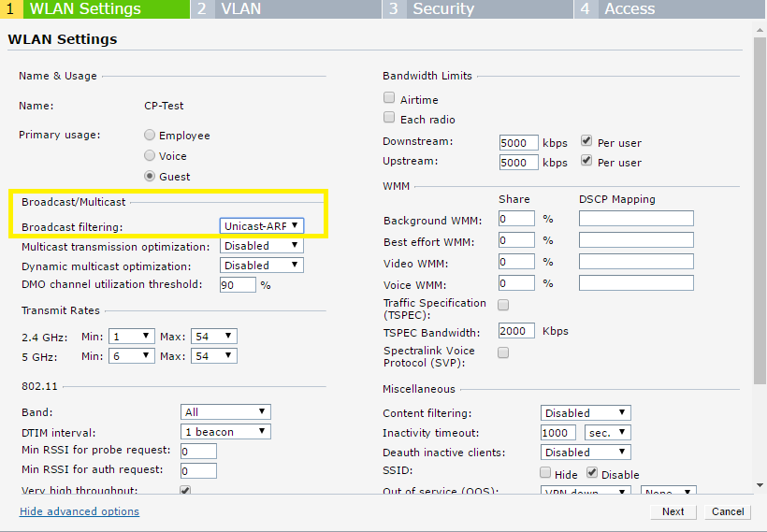Screen dimensions: 767x532
Task: Open Broadcast filtering dropdown
Action: [x=262, y=226]
